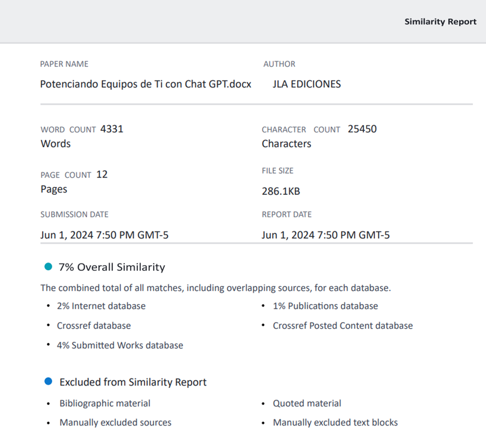
Task: Click the page count value 12
Action: [x=102, y=175]
